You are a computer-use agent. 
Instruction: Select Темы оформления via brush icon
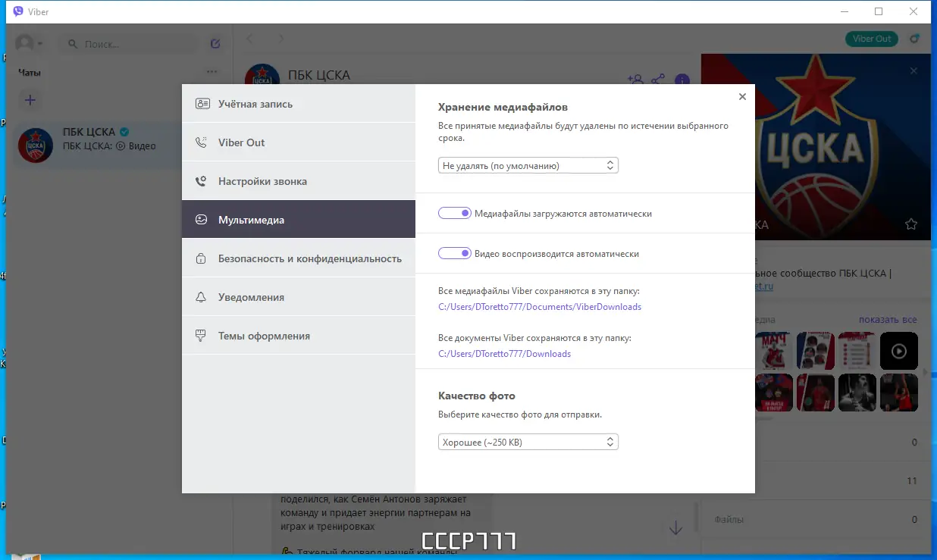click(258, 335)
